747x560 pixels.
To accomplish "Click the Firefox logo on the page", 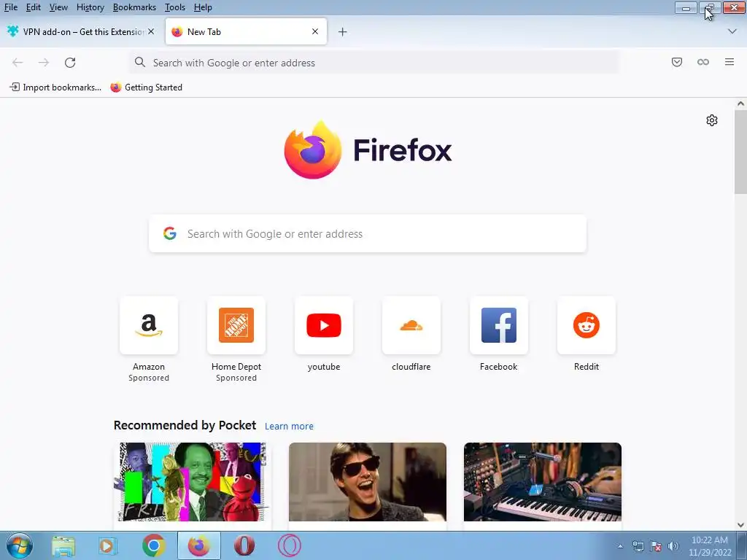I will coord(312,150).
